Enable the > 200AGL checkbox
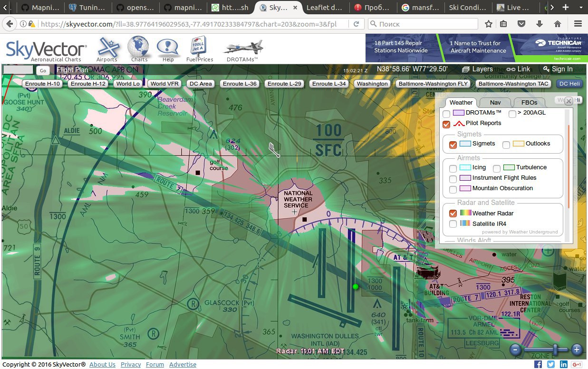The height and width of the screenshot is (369, 588). coord(512,114)
